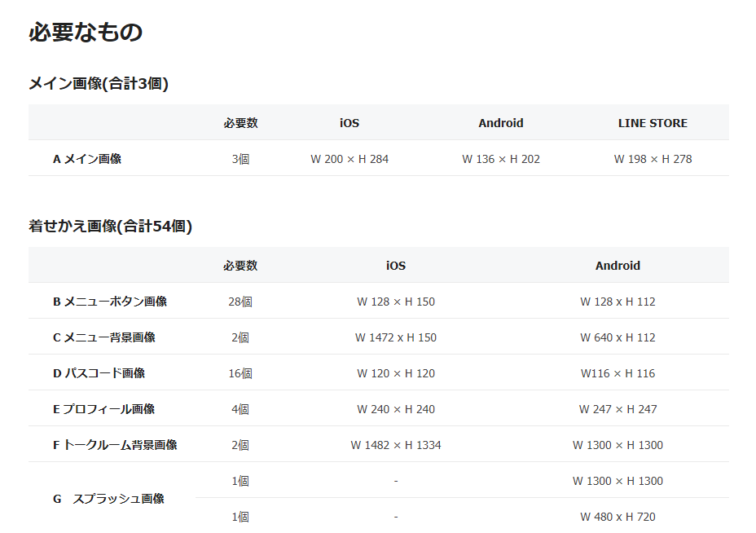Select the W 247 × H 247 value

click(618, 409)
